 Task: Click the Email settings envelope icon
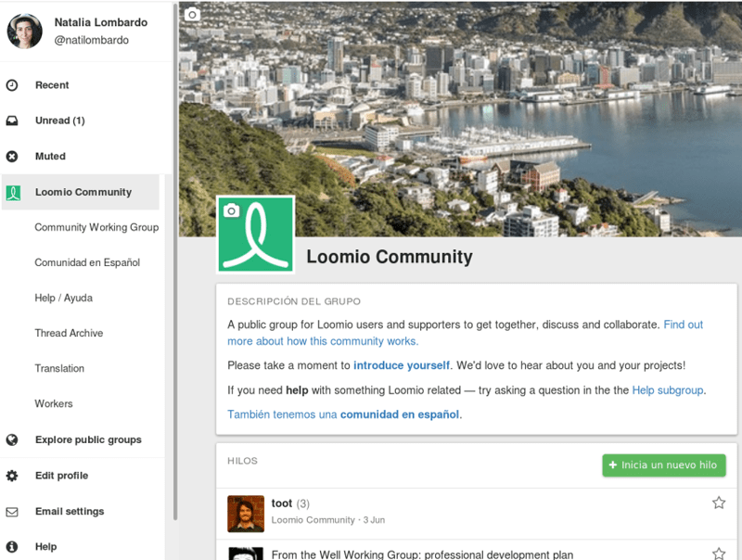point(12,512)
